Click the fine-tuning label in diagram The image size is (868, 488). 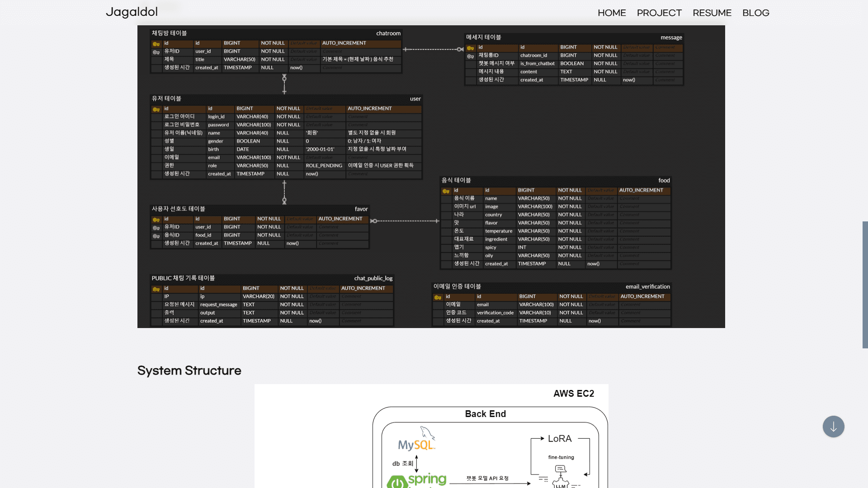[561, 457]
